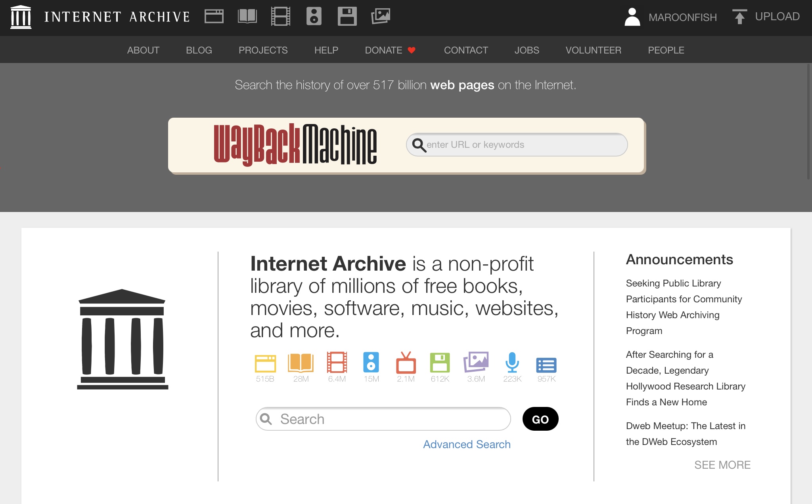Viewport: 812px width, 504px height.
Task: Click the GO search button
Action: click(x=540, y=419)
